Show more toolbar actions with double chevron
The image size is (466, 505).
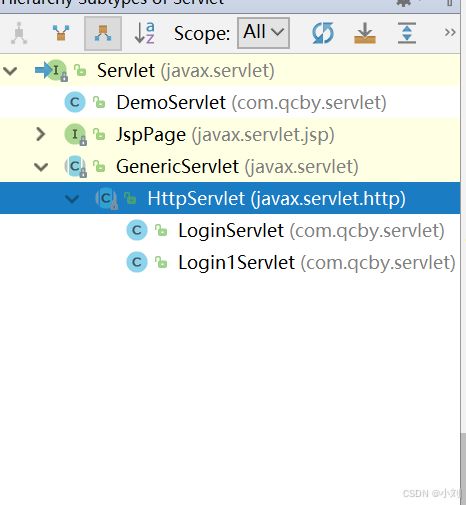450,33
